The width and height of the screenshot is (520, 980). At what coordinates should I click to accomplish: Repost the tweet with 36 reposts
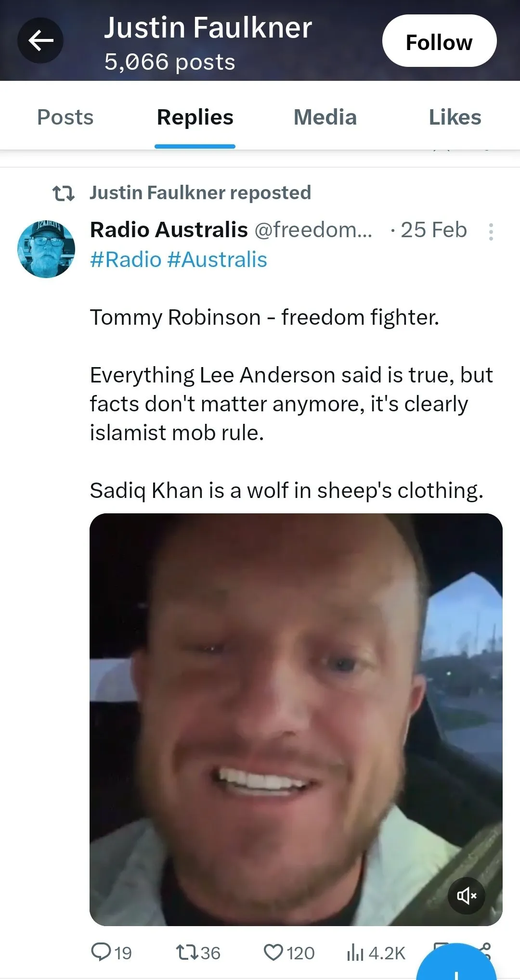click(x=198, y=953)
